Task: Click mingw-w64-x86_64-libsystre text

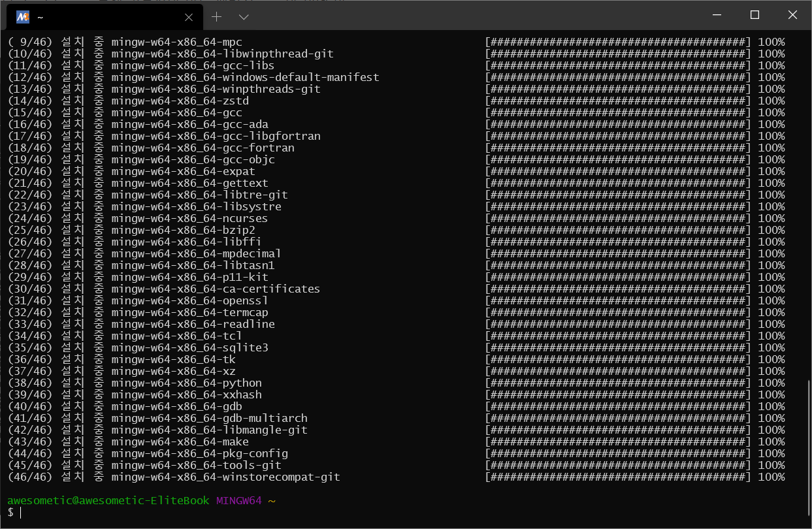Action: 197,206
